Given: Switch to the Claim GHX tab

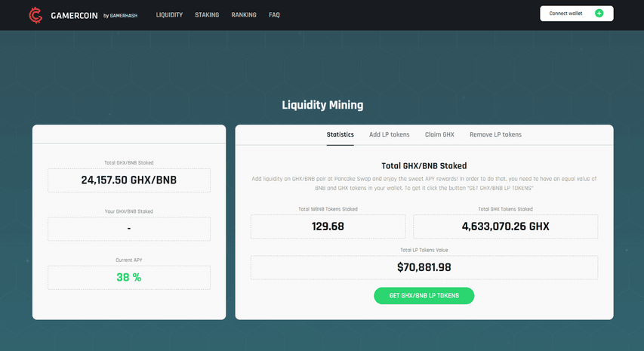Looking at the screenshot, I should point(439,134).
